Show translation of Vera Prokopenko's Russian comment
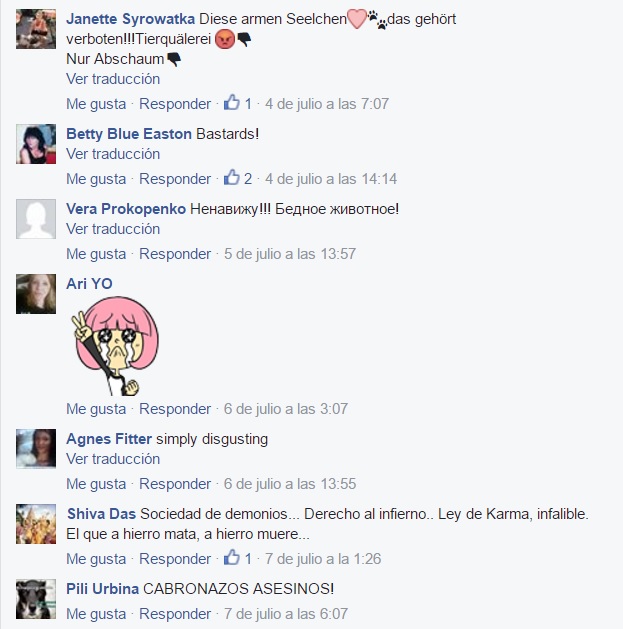 (113, 229)
